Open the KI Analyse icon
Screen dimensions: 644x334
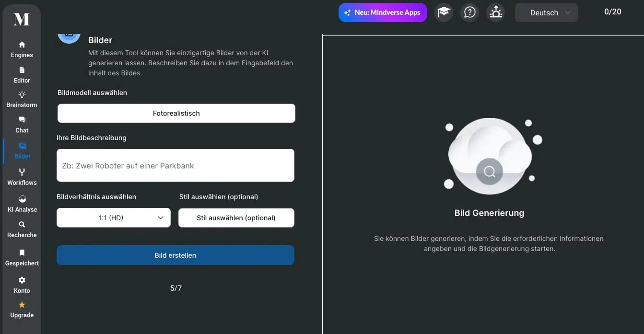pos(22,199)
